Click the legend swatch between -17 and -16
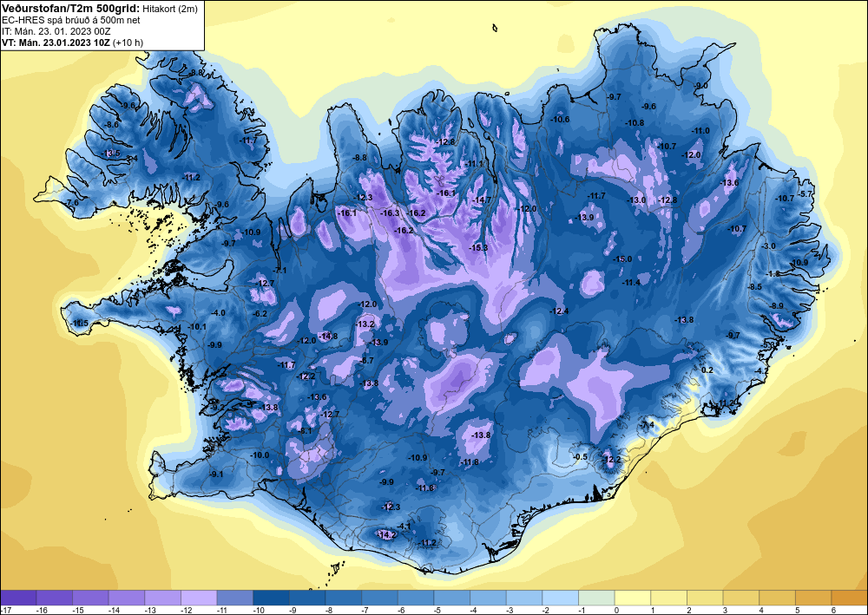868x615 pixels. coord(18,598)
